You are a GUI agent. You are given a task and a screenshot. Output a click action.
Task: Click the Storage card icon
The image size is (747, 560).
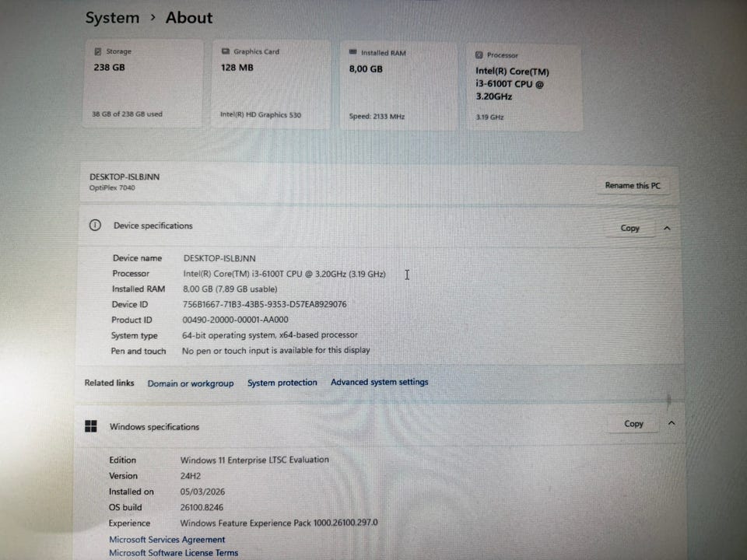coord(98,51)
